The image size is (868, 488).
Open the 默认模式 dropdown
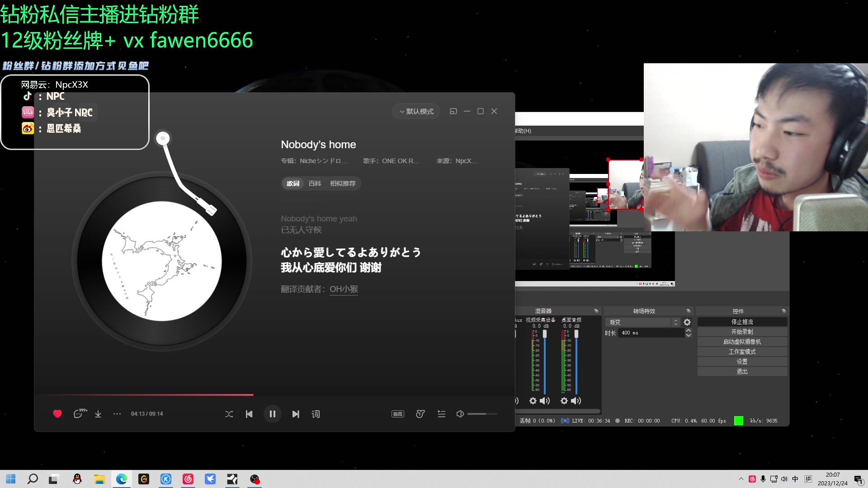(415, 111)
